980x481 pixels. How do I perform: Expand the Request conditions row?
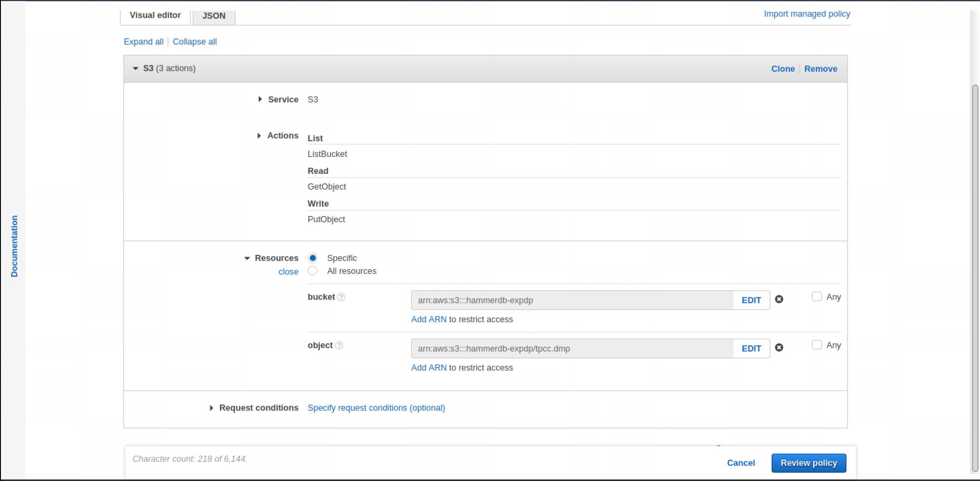tap(211, 408)
